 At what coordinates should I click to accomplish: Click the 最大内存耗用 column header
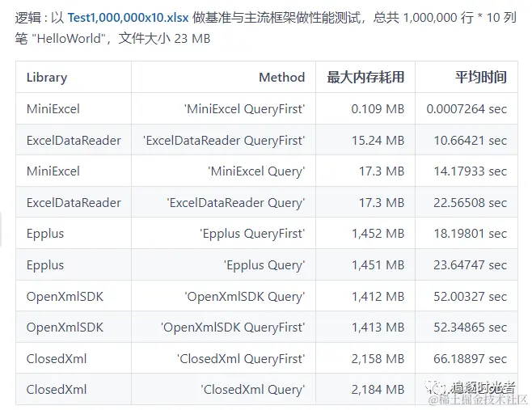pyautogui.click(x=365, y=77)
